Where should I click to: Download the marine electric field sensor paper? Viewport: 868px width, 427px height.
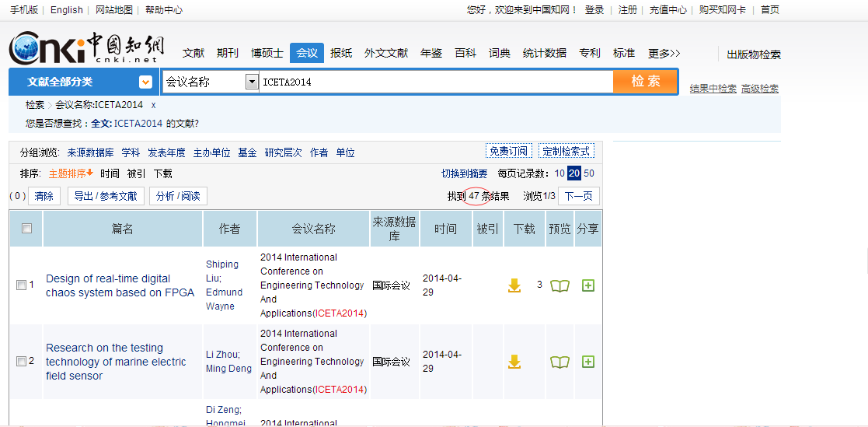click(x=514, y=362)
